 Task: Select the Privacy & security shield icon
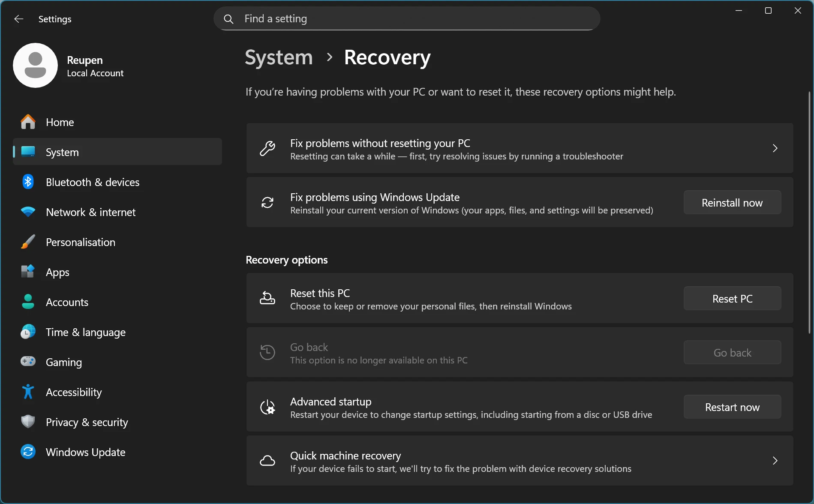click(x=28, y=422)
